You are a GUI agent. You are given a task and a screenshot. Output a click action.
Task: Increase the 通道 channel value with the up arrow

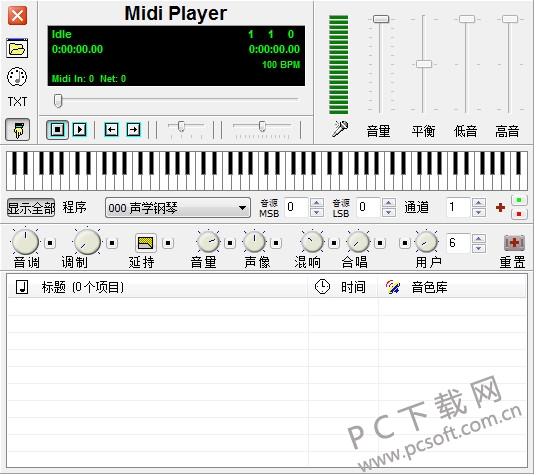pyautogui.click(x=479, y=203)
